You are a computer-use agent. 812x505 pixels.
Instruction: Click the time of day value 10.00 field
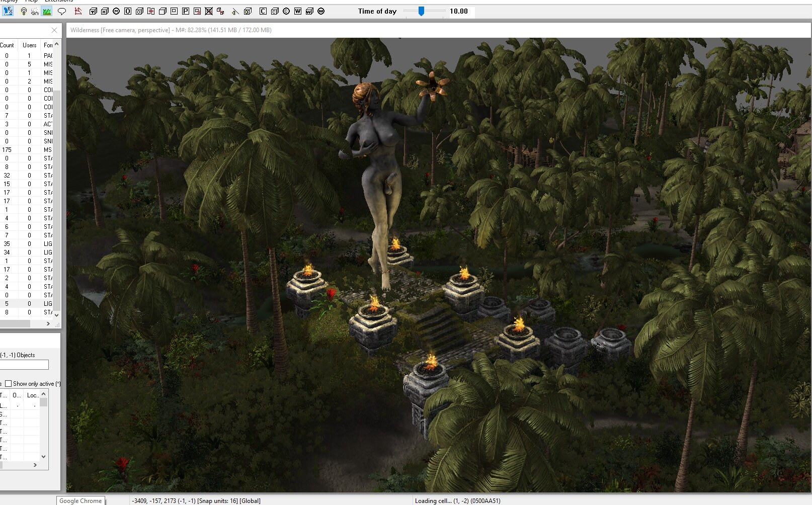pos(461,11)
